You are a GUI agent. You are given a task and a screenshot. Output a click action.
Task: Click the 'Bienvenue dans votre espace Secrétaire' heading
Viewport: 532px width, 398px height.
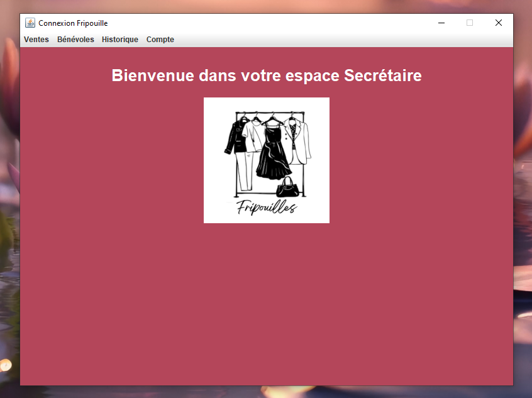pyautogui.click(x=266, y=75)
